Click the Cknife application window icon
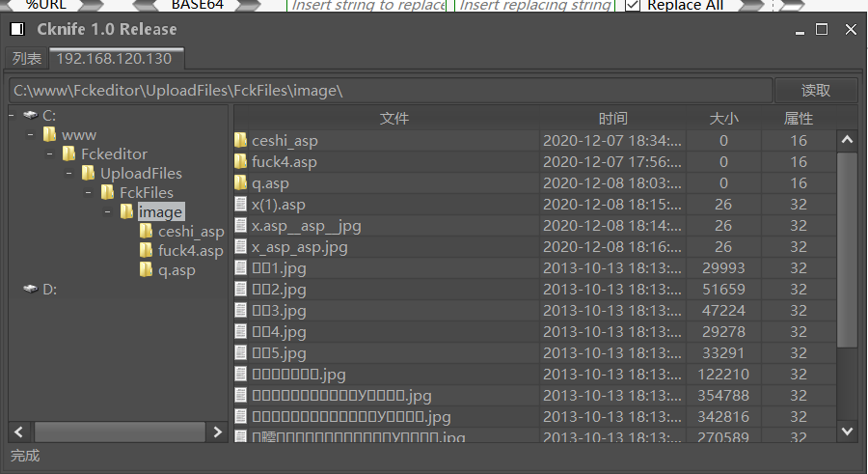 pyautogui.click(x=17, y=29)
